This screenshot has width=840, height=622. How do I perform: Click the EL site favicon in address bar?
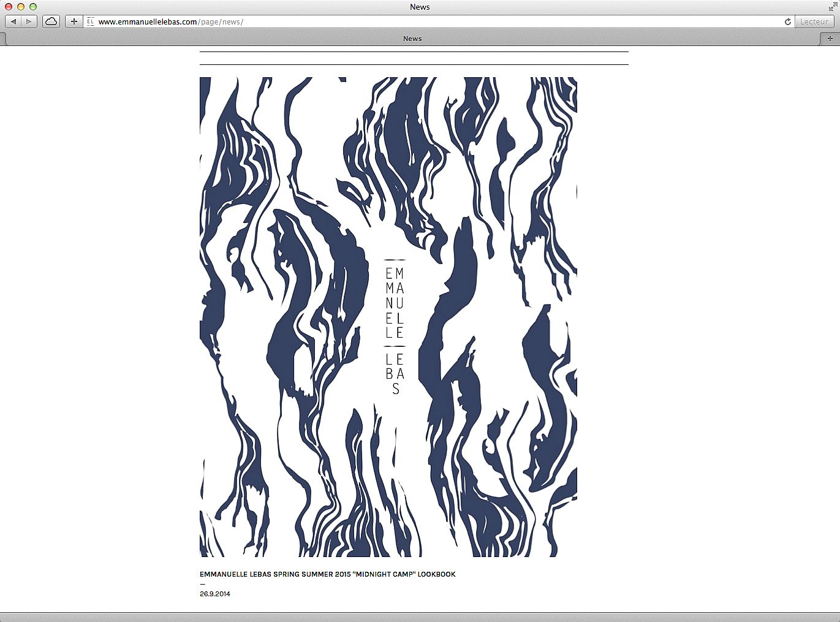tap(91, 21)
